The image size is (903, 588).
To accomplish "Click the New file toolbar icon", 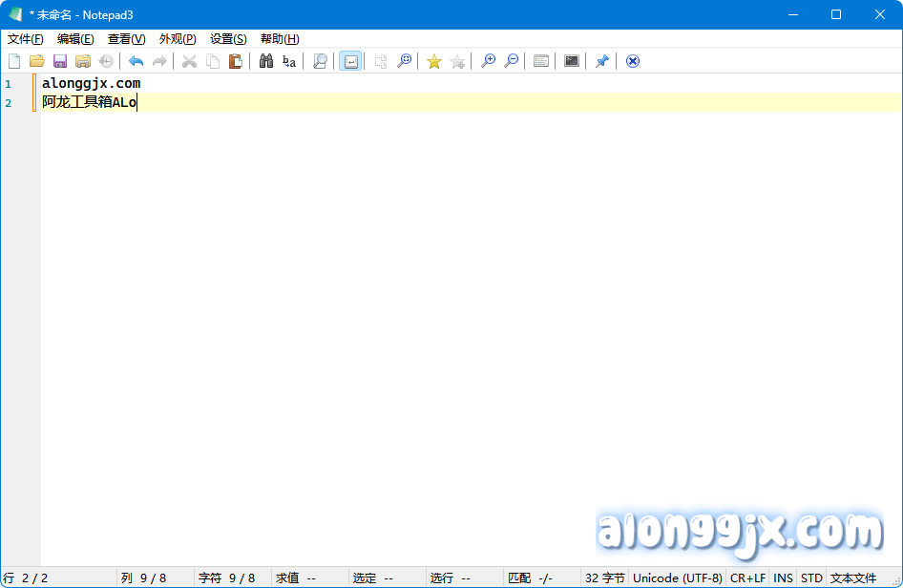I will (14, 61).
